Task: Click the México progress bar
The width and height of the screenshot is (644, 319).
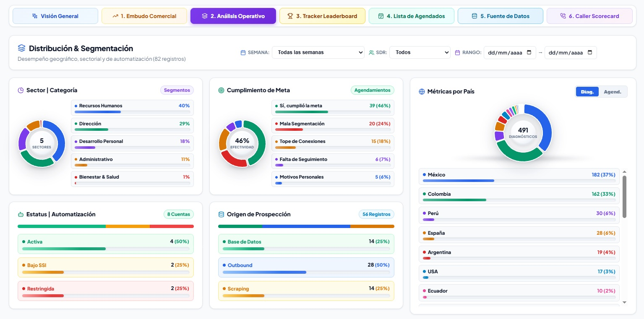Action: pyautogui.click(x=519, y=181)
